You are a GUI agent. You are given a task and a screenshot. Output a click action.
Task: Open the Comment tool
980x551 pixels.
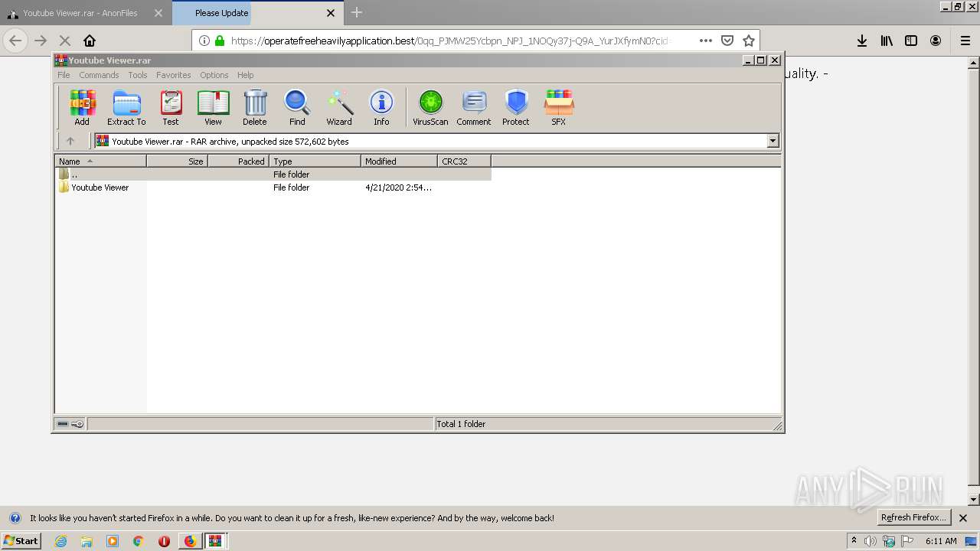(x=474, y=107)
